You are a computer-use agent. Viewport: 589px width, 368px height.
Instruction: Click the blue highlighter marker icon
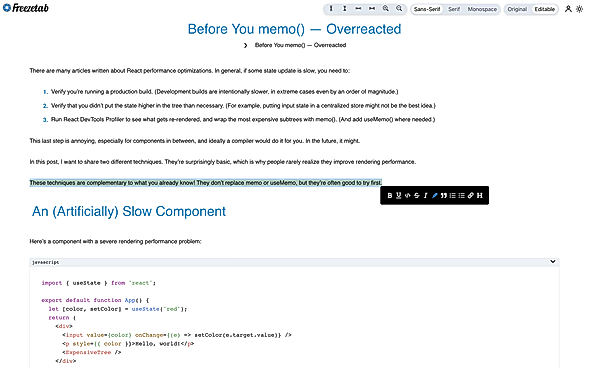point(435,195)
